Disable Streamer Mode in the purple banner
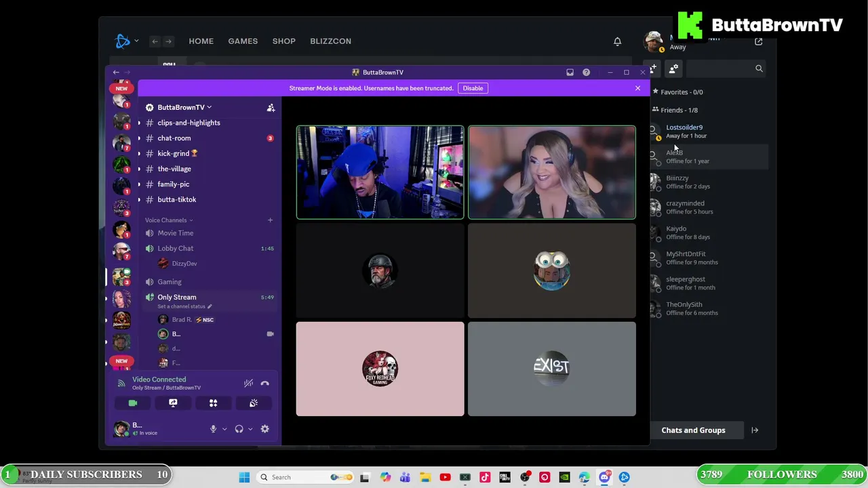Screen dimensions: 868x488 click(473, 88)
